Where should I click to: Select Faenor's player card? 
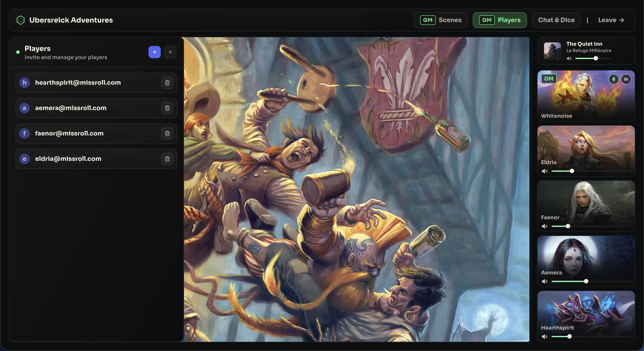tap(586, 206)
